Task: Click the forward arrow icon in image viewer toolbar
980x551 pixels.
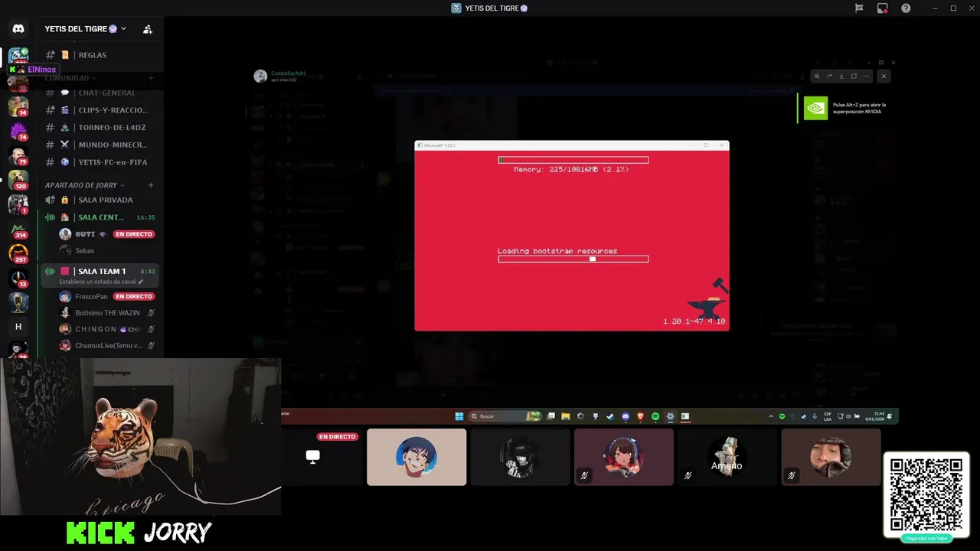Action: (x=829, y=76)
